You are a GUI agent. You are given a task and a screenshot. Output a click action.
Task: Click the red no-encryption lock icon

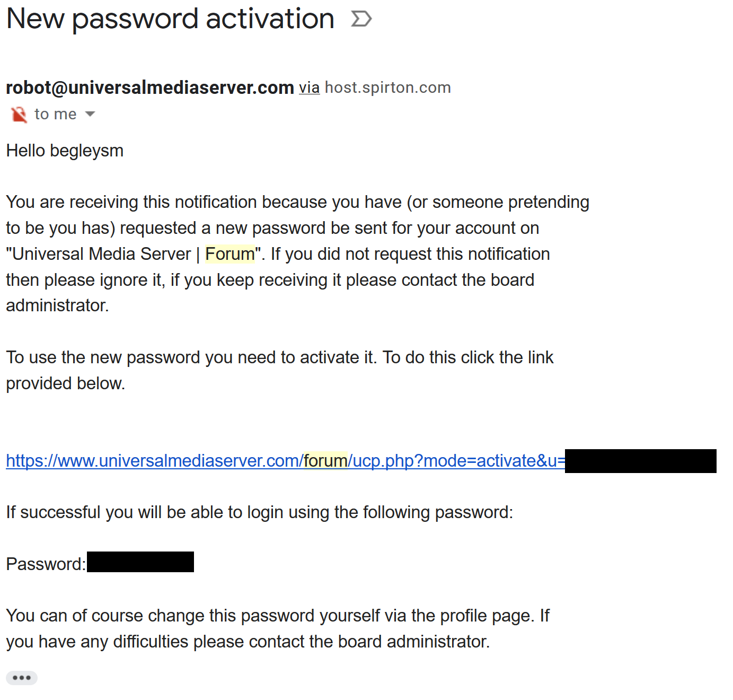19,114
